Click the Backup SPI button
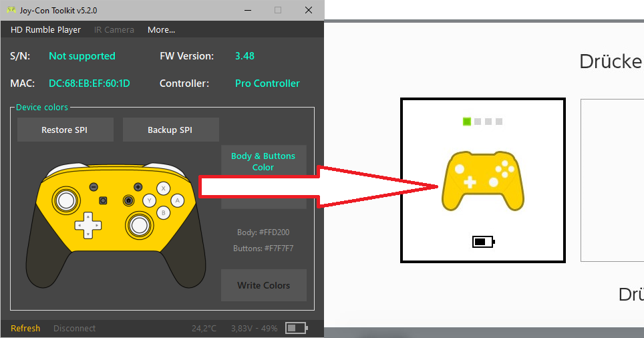The width and height of the screenshot is (644, 338). tap(170, 130)
